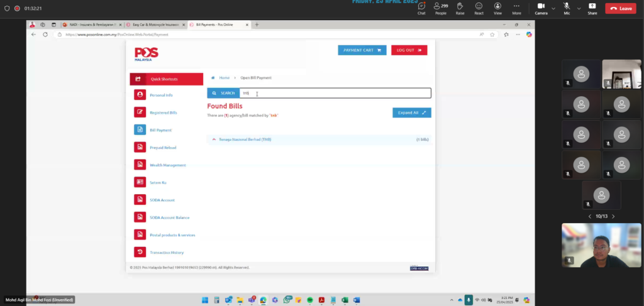644x306 pixels.
Task: Add page to favorites star icon
Action: [x=492, y=35]
